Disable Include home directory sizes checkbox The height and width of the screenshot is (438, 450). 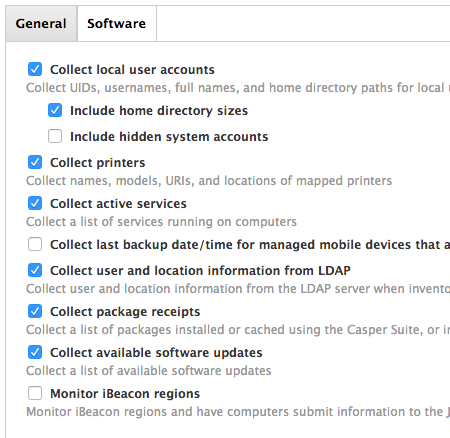[55, 110]
